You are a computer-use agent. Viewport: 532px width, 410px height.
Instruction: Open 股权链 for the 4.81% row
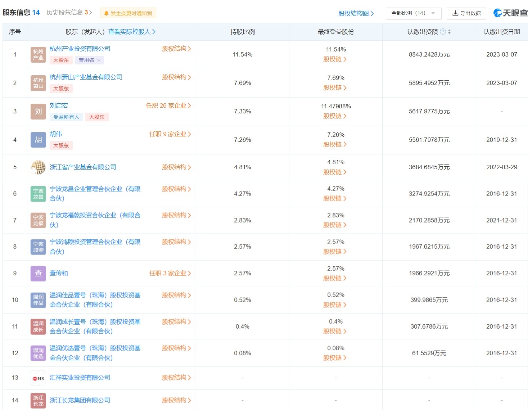point(335,172)
